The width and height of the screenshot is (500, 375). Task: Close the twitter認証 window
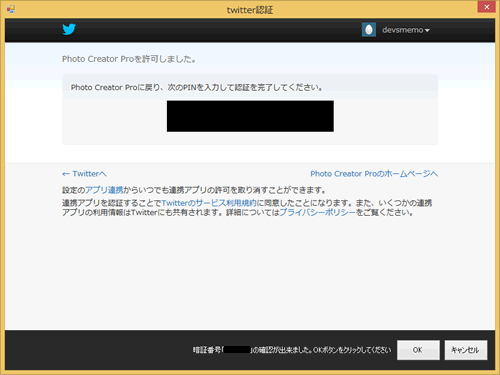(x=486, y=7)
